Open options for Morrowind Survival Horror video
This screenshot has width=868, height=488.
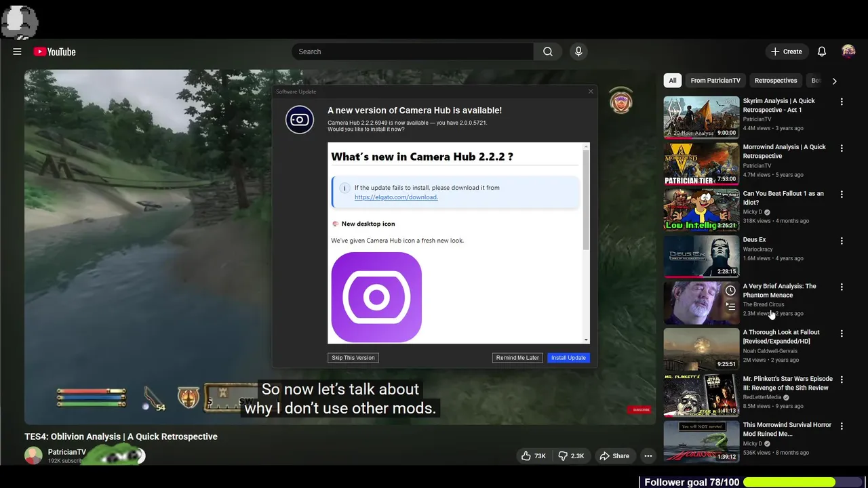click(842, 426)
